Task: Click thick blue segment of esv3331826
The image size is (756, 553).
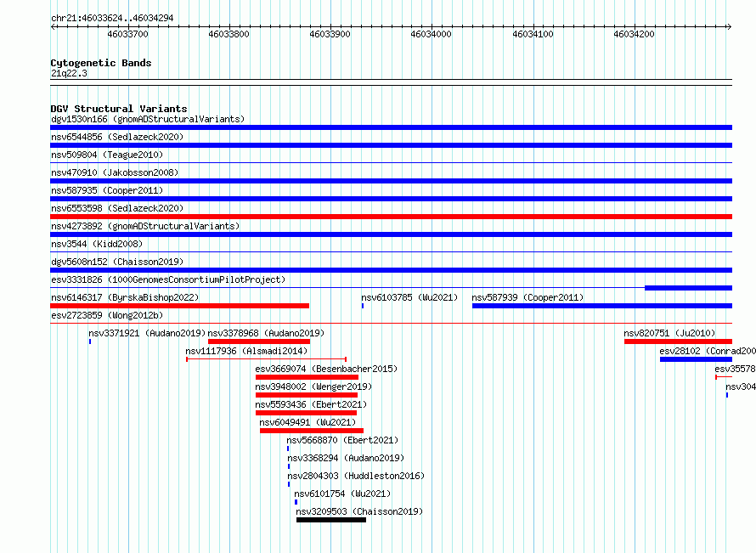Action: [689, 288]
